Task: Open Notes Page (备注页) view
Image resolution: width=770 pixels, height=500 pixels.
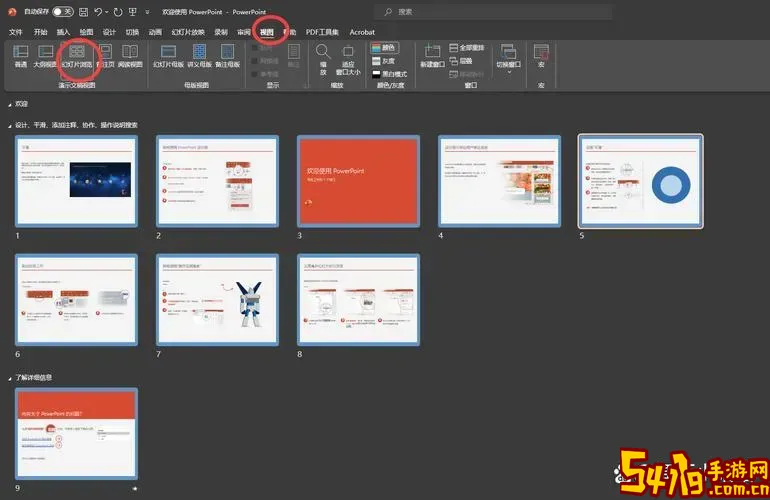Action: (x=106, y=56)
